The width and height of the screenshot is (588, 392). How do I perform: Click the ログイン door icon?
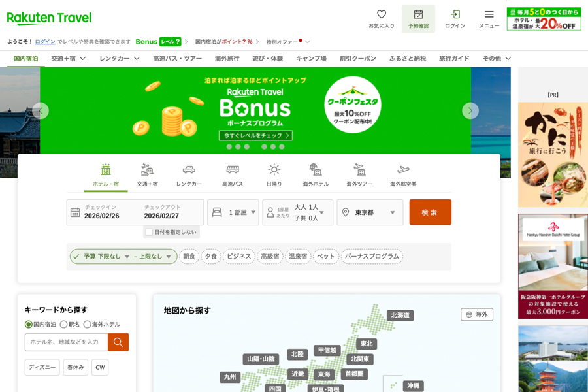coord(455,14)
